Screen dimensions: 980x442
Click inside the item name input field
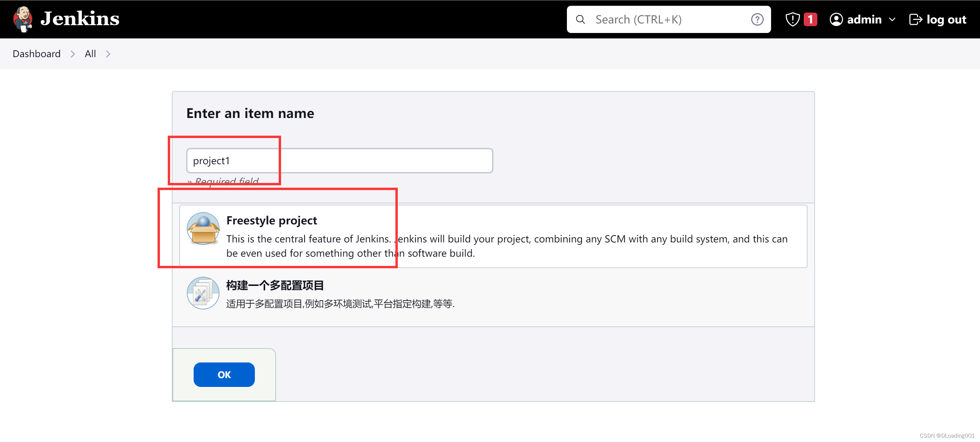pyautogui.click(x=339, y=160)
